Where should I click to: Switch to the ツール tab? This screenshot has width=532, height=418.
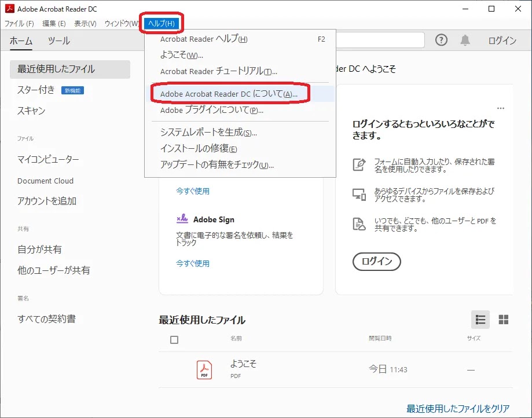(x=59, y=41)
